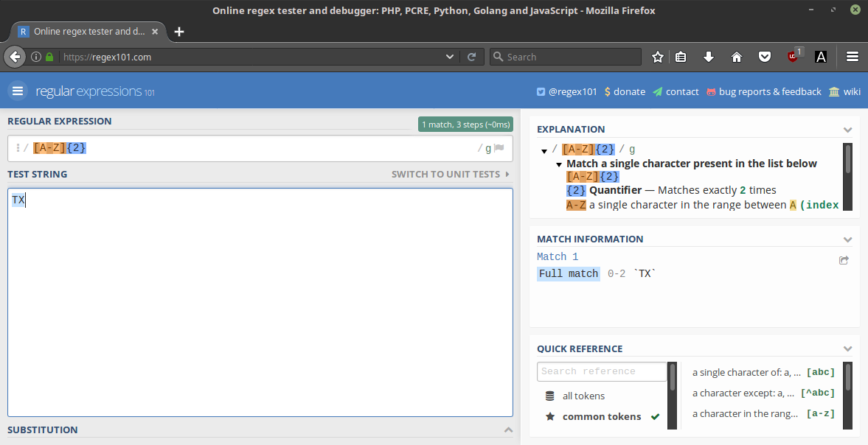
Task: Click inside the test string text area
Action: tap(260, 302)
